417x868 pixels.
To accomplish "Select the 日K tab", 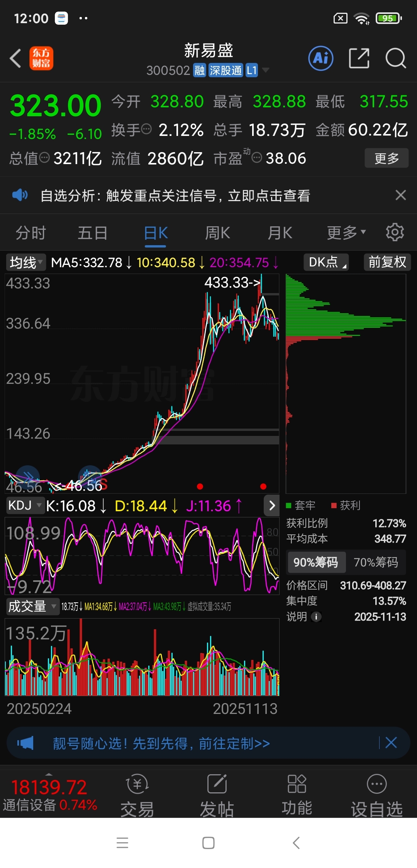I will coord(156,233).
